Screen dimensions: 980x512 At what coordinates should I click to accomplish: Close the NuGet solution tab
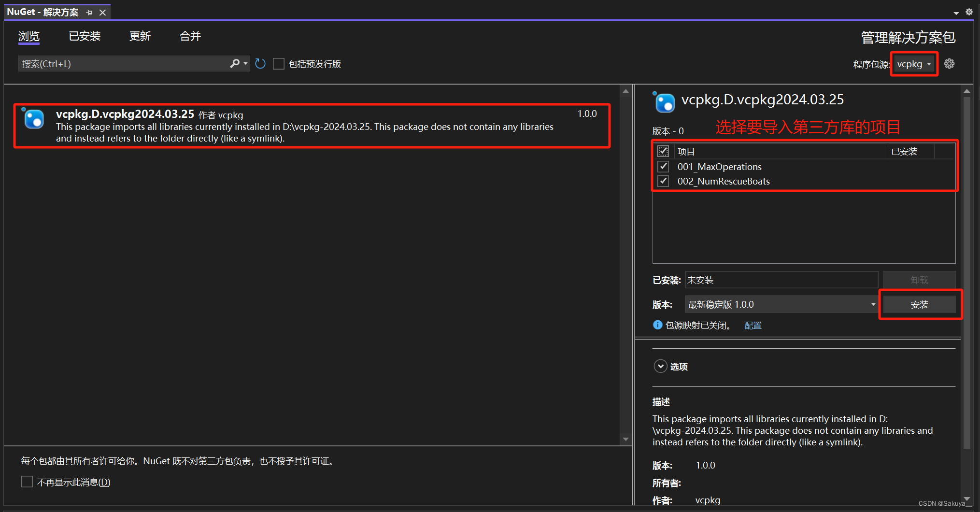(x=102, y=13)
